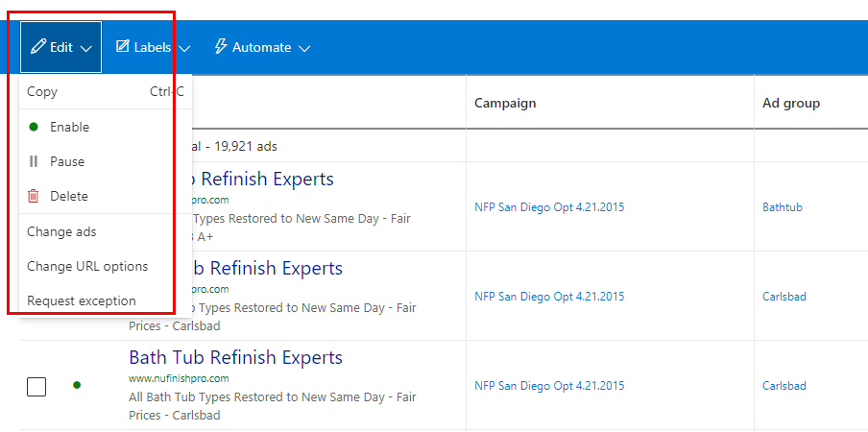Click the chevron next to Automate
Screen dimensions: 868x432
pos(304,49)
